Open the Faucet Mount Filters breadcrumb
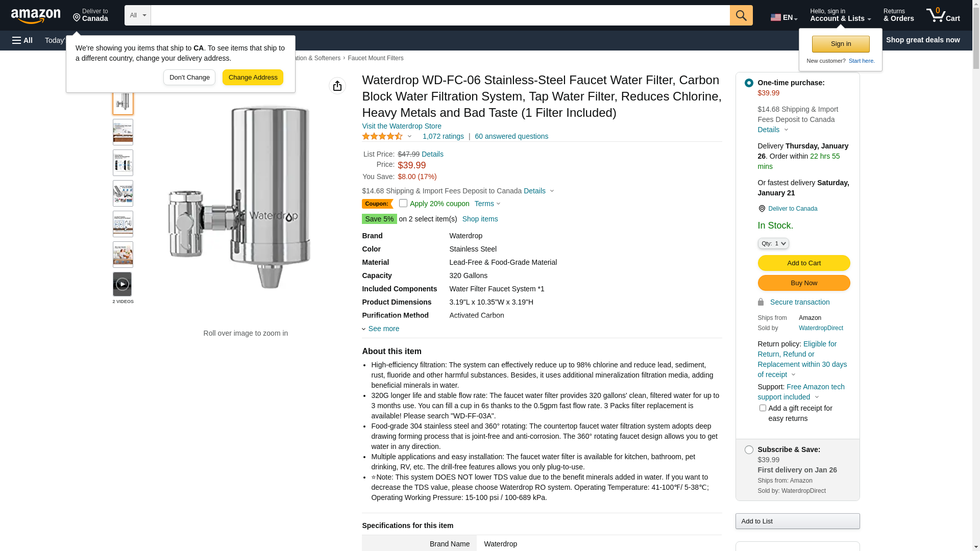Image resolution: width=980 pixels, height=551 pixels. 376,58
